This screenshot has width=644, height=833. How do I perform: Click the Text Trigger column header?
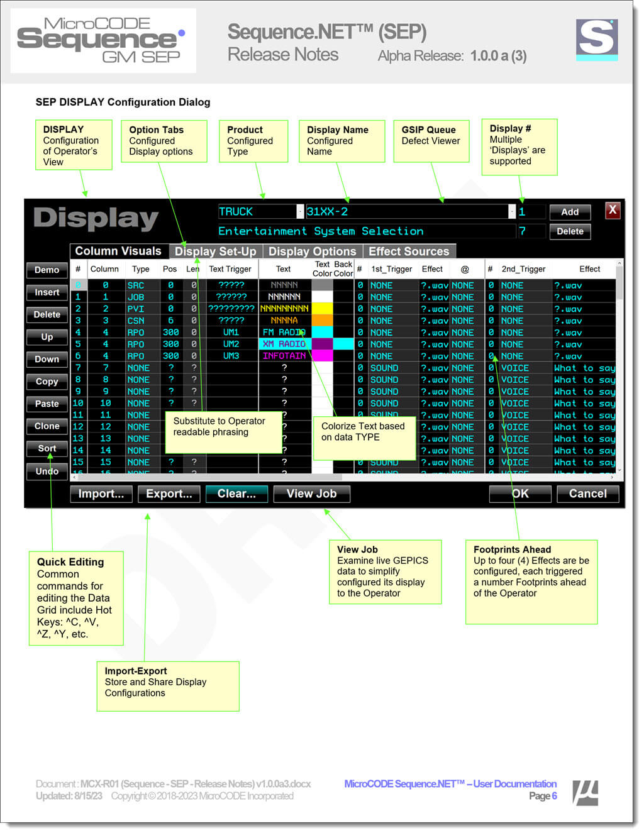point(230,269)
